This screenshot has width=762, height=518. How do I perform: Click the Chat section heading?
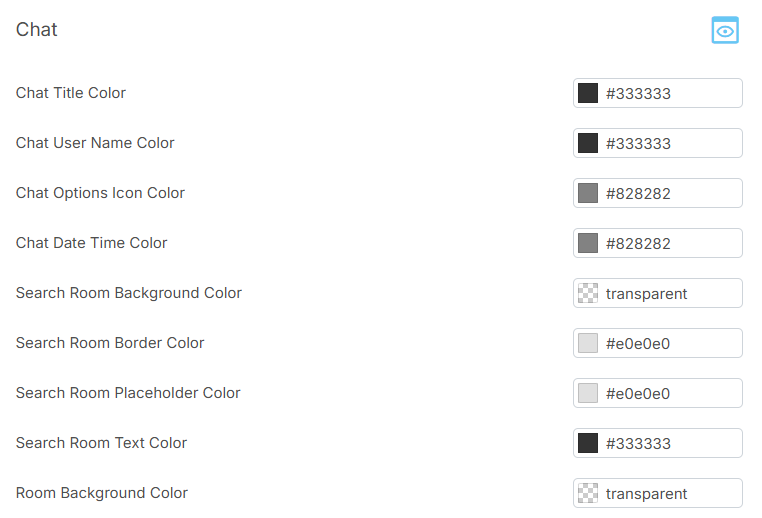[x=37, y=30]
